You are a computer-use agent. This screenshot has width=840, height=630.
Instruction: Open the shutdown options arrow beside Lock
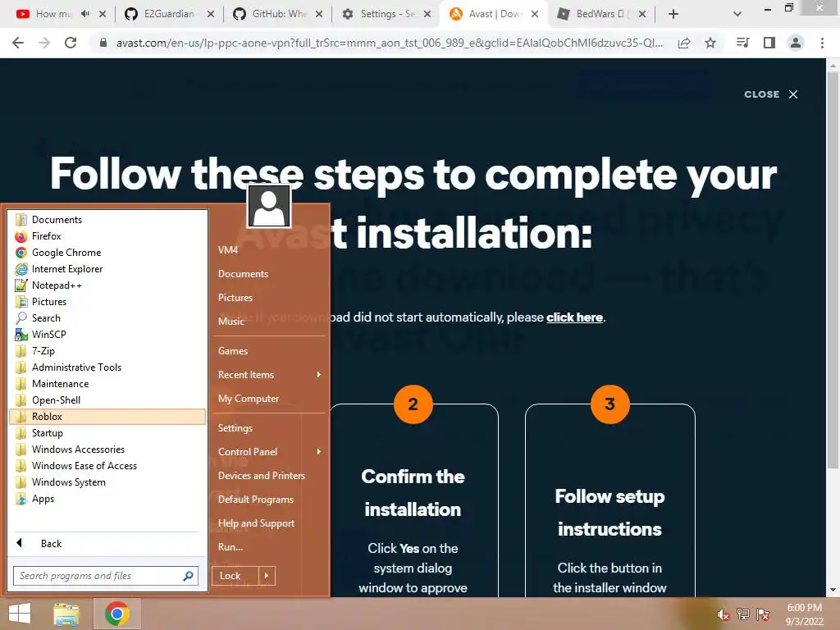267,576
